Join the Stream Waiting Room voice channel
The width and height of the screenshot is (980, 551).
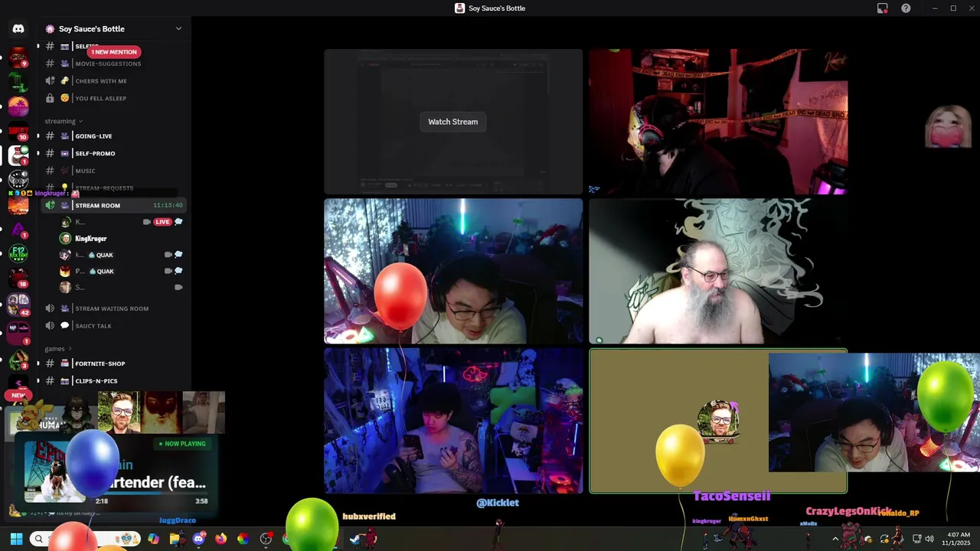click(x=113, y=308)
